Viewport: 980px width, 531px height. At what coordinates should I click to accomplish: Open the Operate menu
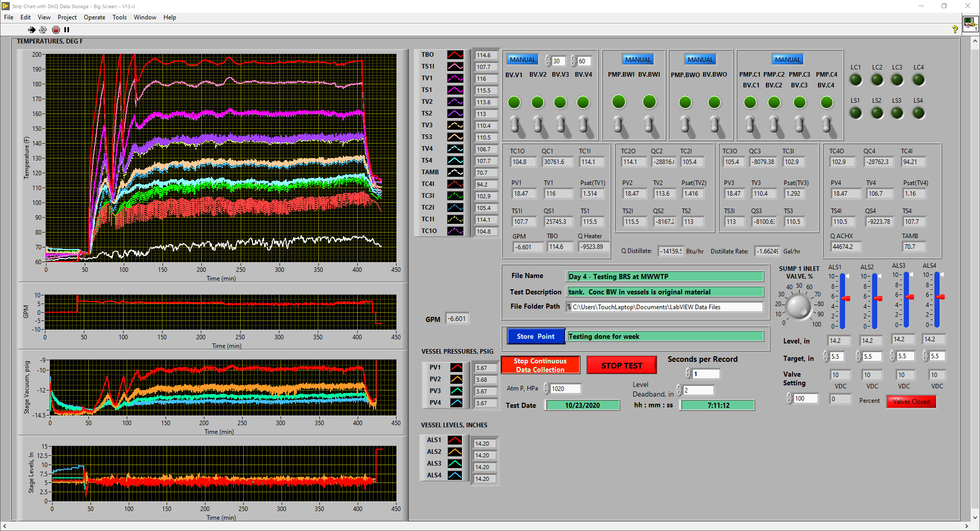tap(95, 17)
